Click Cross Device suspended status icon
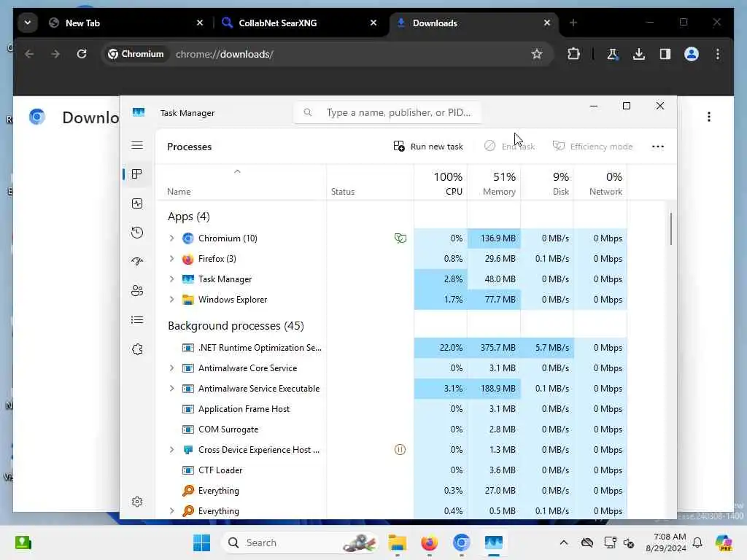This screenshot has width=747, height=560. (x=400, y=449)
